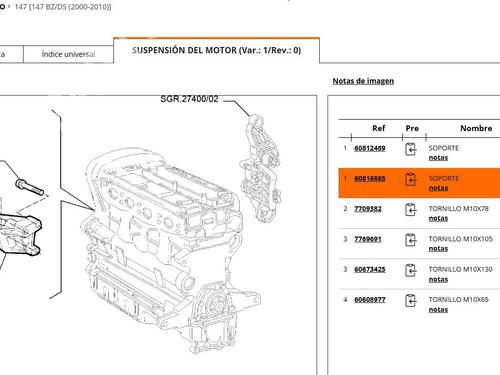
Task: Click the Pre icon for highlighted part 60816865
Action: 411,180
